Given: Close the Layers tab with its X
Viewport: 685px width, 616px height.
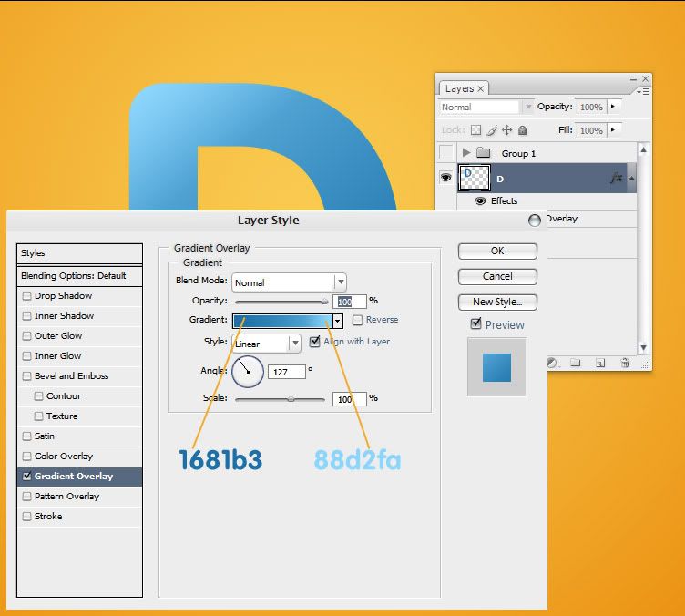Looking at the screenshot, I should coord(481,88).
